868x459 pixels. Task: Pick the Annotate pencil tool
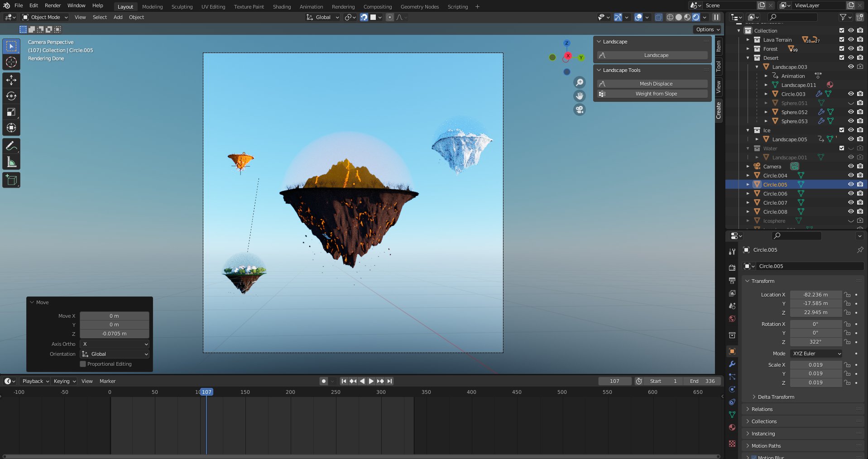point(11,146)
